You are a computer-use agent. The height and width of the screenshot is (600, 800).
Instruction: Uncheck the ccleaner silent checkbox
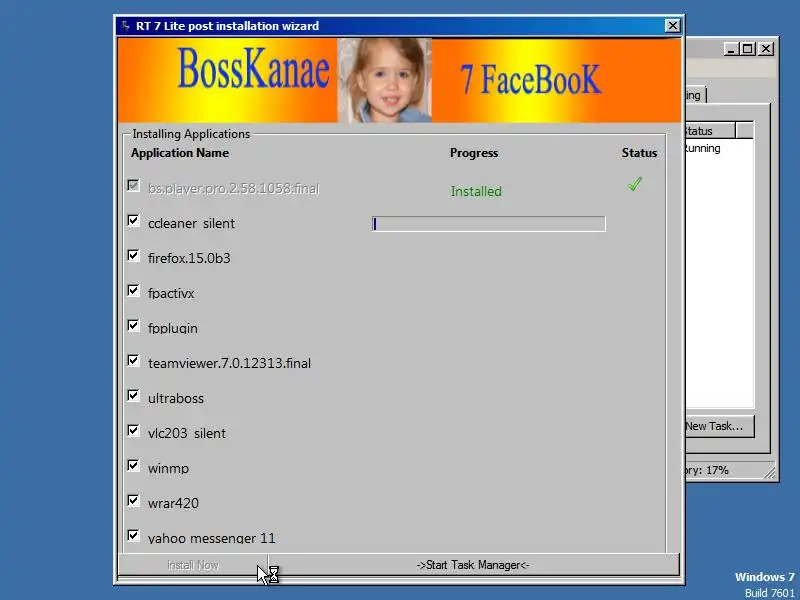(133, 220)
